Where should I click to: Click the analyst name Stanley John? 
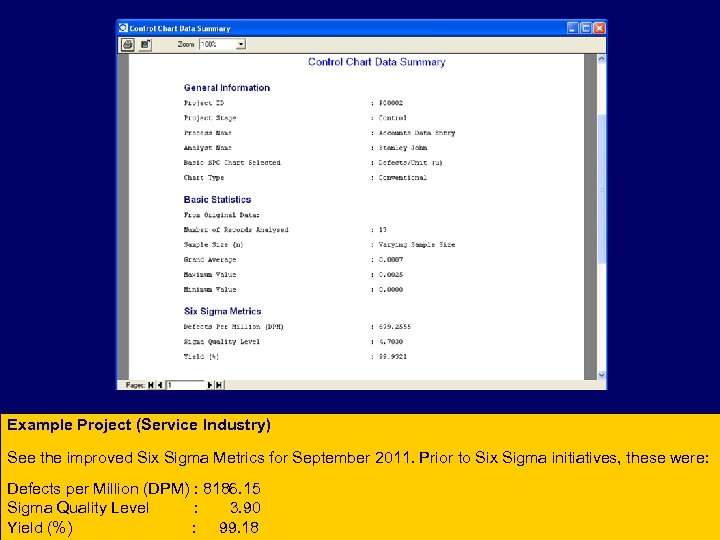tap(403, 148)
